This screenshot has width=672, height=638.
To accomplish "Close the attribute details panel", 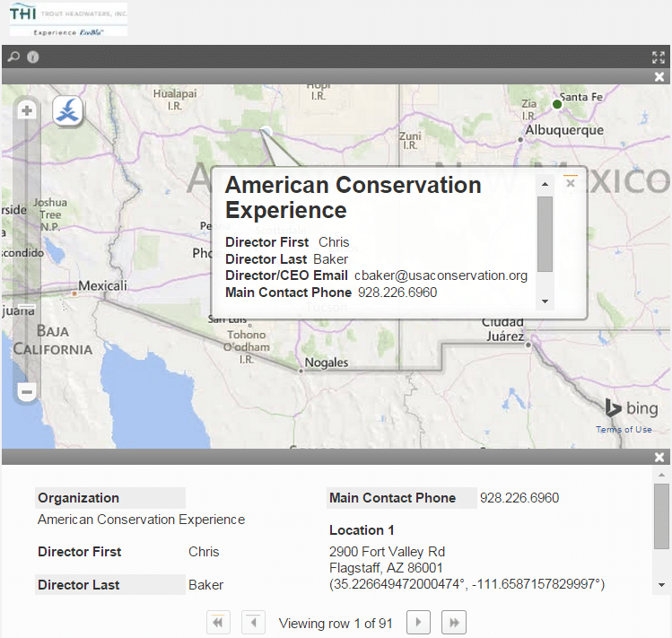I will pos(659,457).
